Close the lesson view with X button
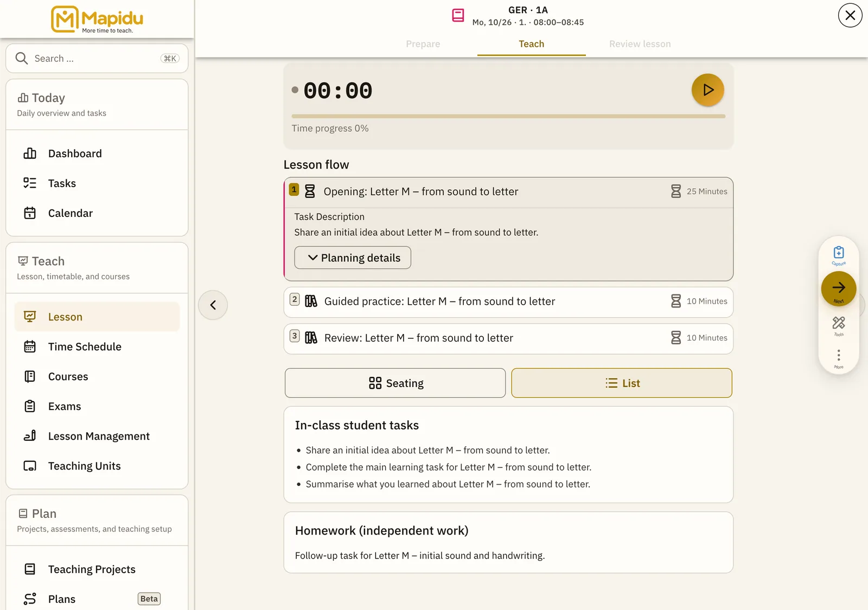868x610 pixels. point(850,15)
